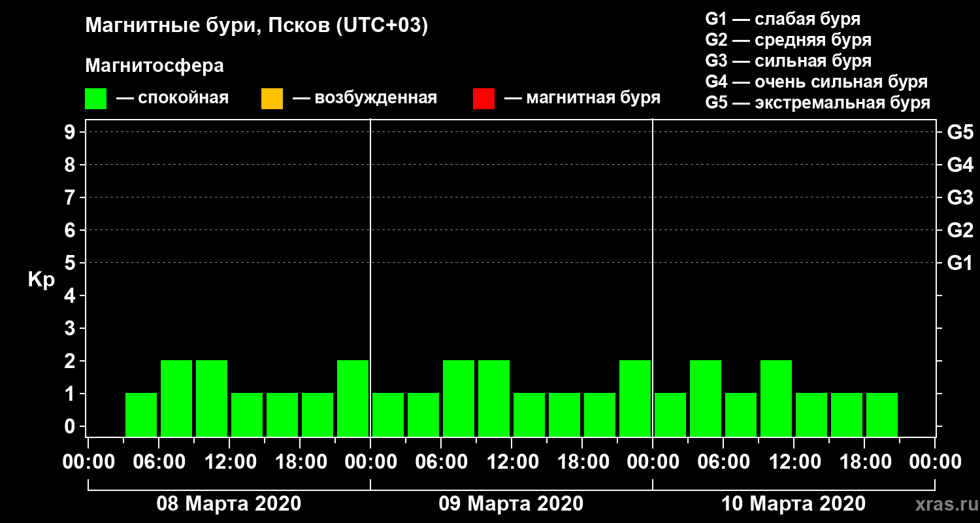
Task: Click the 03:00 Kp 2 bar on 10 Марта
Action: click(x=706, y=398)
